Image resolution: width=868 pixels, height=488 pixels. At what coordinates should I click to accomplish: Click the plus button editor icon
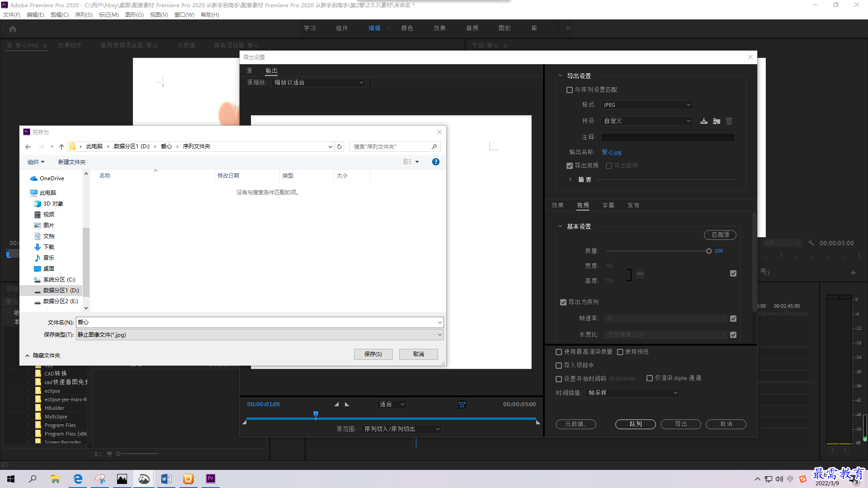853,272
